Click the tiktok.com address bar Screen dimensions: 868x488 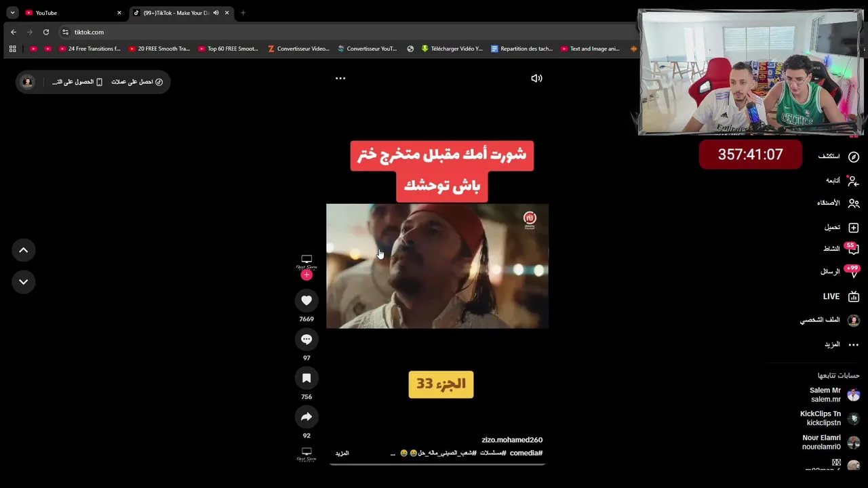346,32
